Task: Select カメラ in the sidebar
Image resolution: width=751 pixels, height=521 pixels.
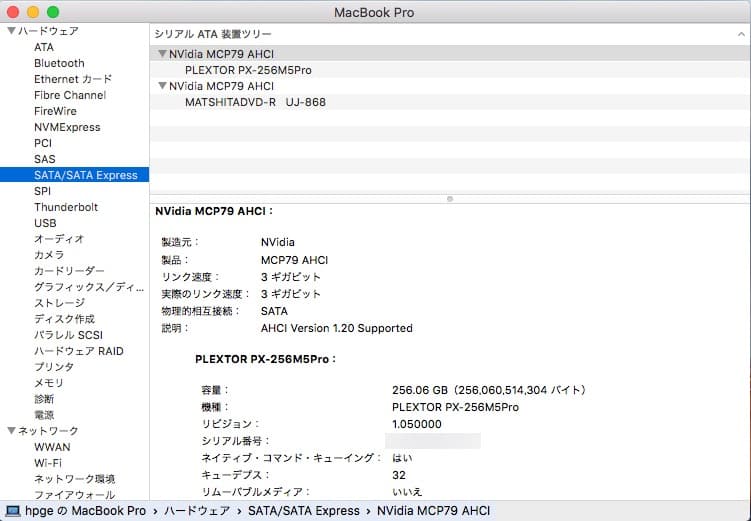Action: 49,255
